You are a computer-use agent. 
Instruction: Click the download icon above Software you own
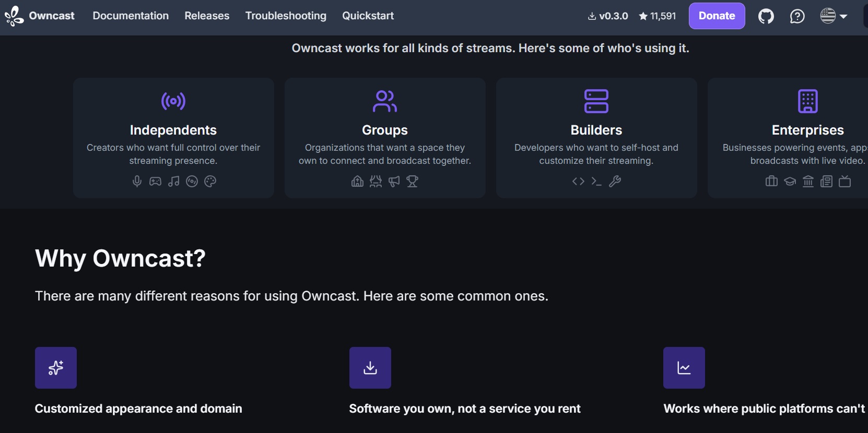(370, 368)
